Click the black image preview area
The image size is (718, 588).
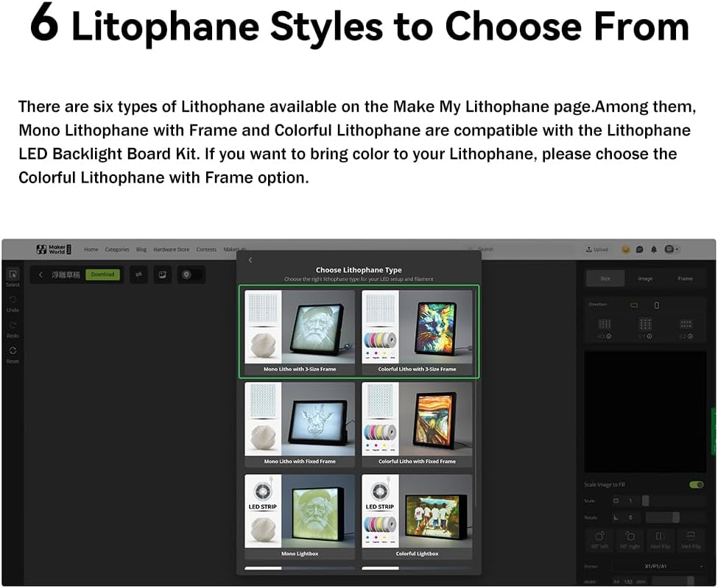[x=645, y=412]
